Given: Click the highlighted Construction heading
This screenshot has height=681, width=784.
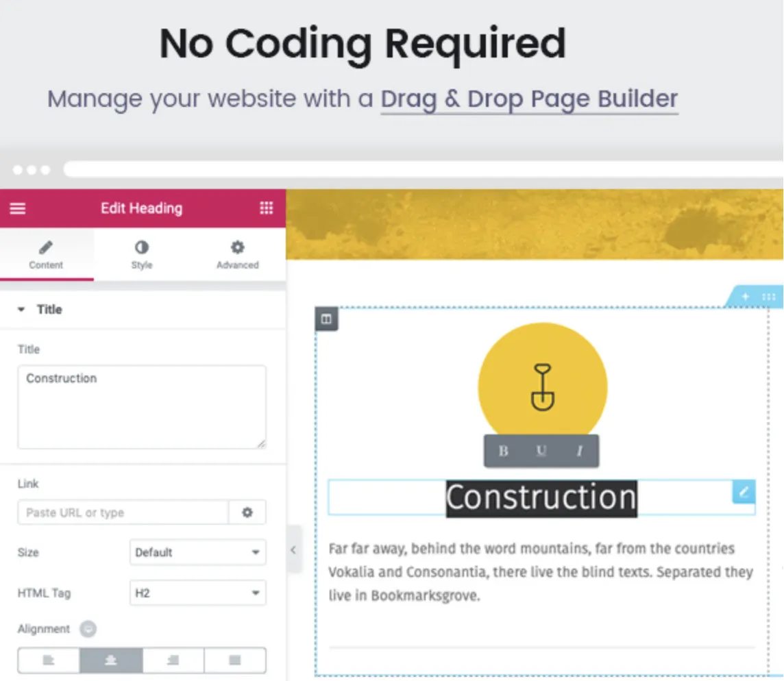Looking at the screenshot, I should coord(541,498).
